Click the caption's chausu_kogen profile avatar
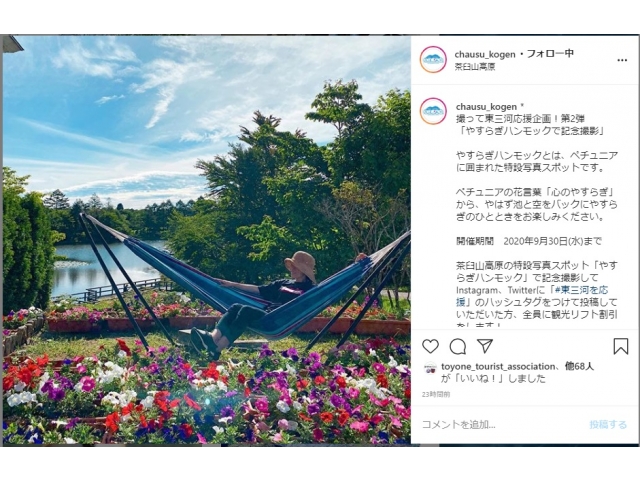Viewport: 640px width, 480px height. (433, 111)
